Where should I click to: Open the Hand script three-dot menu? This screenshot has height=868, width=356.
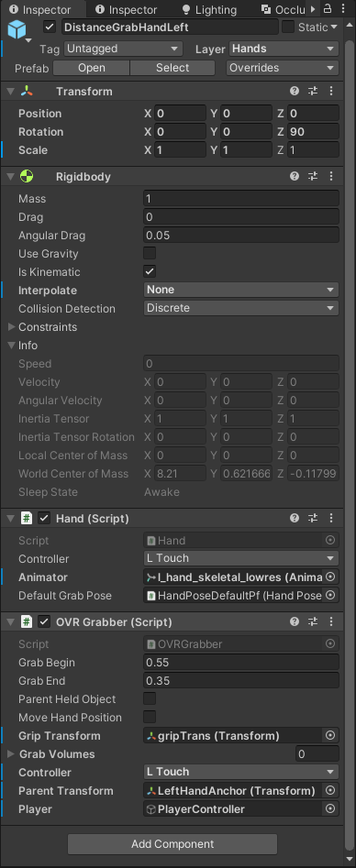tap(331, 518)
